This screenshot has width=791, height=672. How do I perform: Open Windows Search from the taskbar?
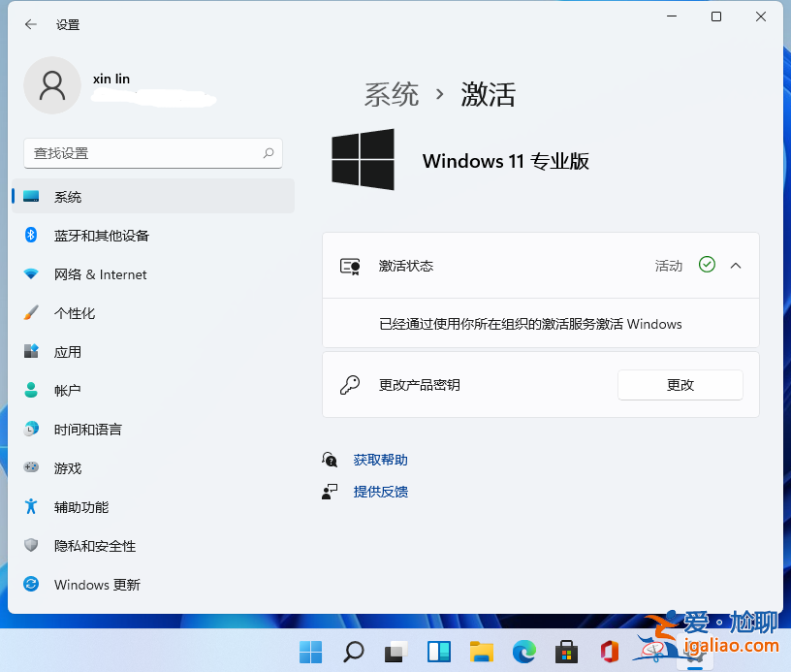click(353, 652)
